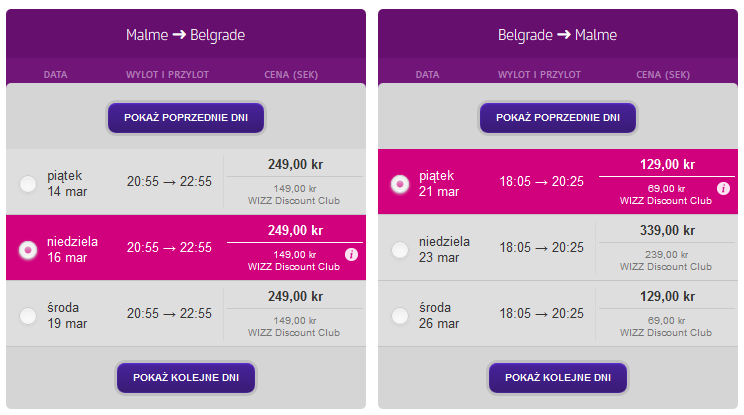Viewport: 744px width, 415px height.
Task: Select niedziela 16 mar outbound flight radio
Action: coord(28,249)
